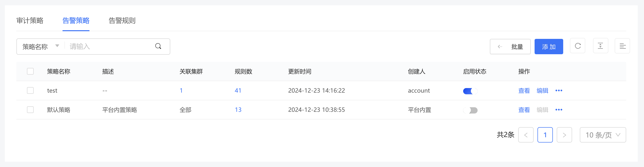Check the select-all header checkbox

click(x=30, y=72)
